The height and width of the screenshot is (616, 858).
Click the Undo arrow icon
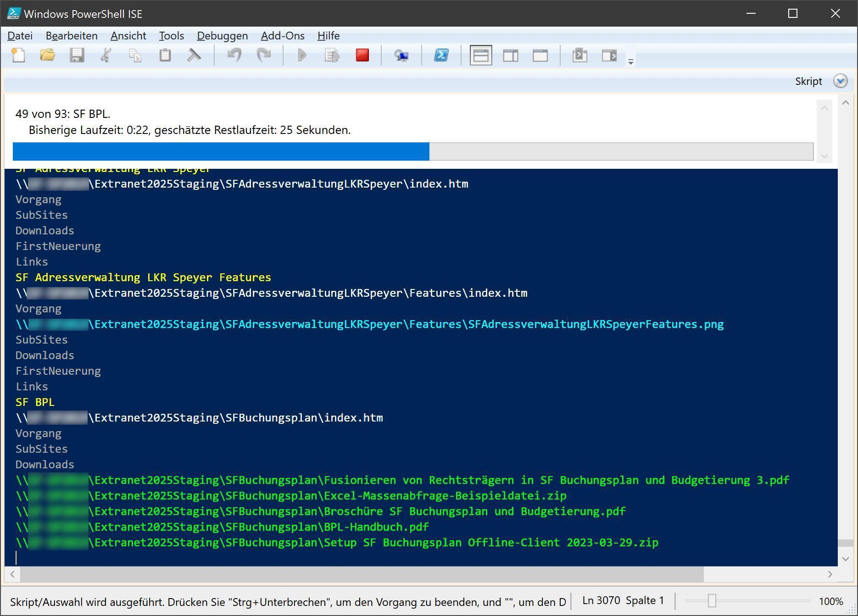(234, 55)
